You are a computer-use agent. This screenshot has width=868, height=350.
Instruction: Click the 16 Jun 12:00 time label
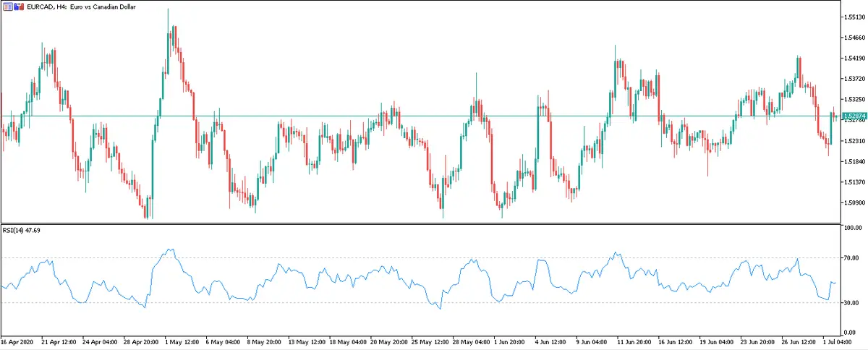[677, 341]
